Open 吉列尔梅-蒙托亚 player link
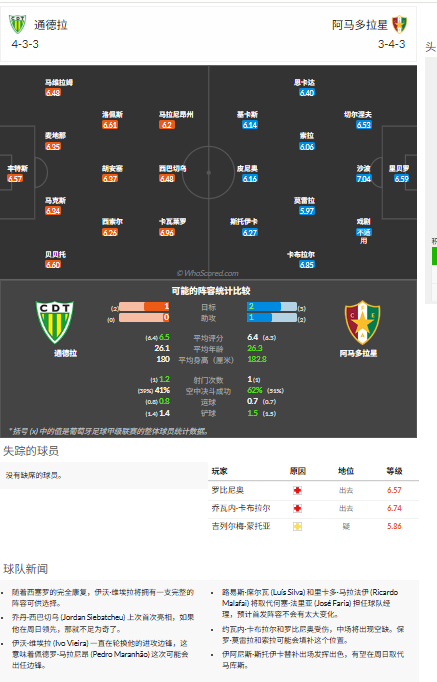The height and width of the screenshot is (682, 437). pyautogui.click(x=241, y=526)
